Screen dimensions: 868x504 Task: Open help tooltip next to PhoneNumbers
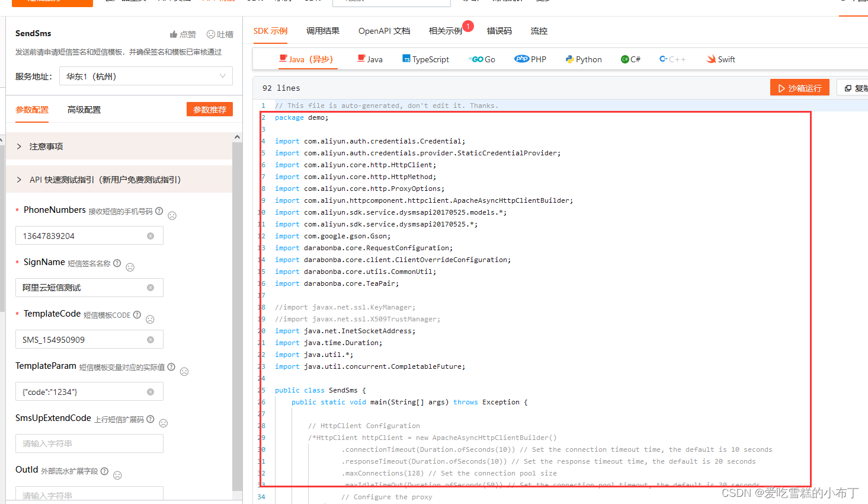tap(159, 211)
